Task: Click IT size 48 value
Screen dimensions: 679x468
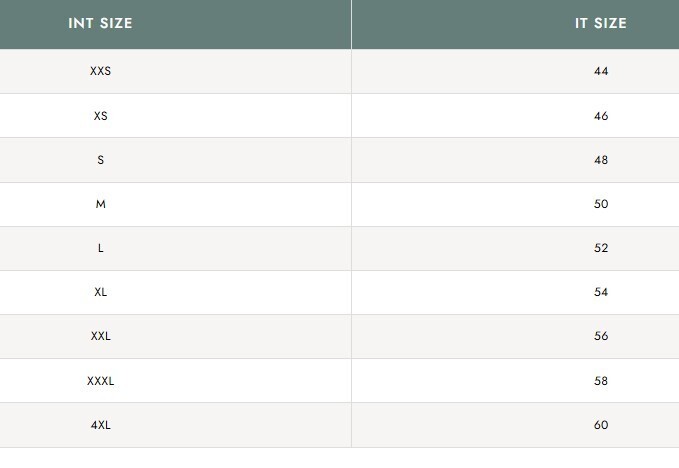Action: pos(600,160)
